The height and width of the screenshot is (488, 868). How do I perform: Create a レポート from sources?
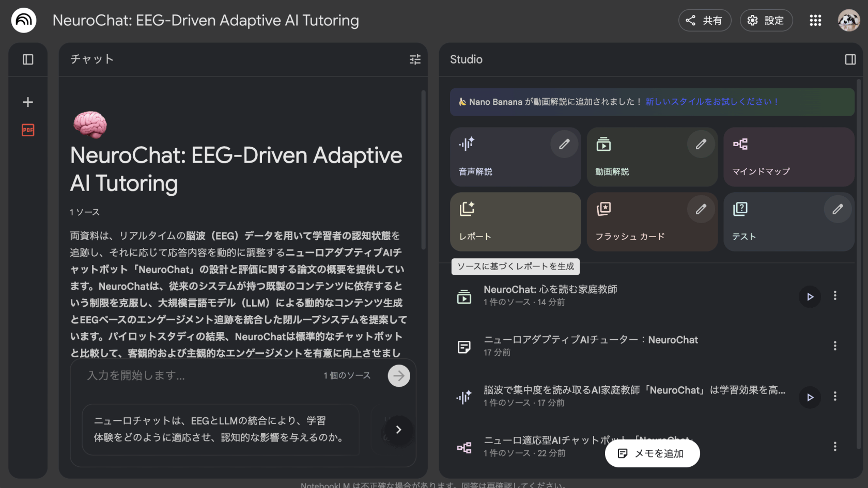click(515, 222)
